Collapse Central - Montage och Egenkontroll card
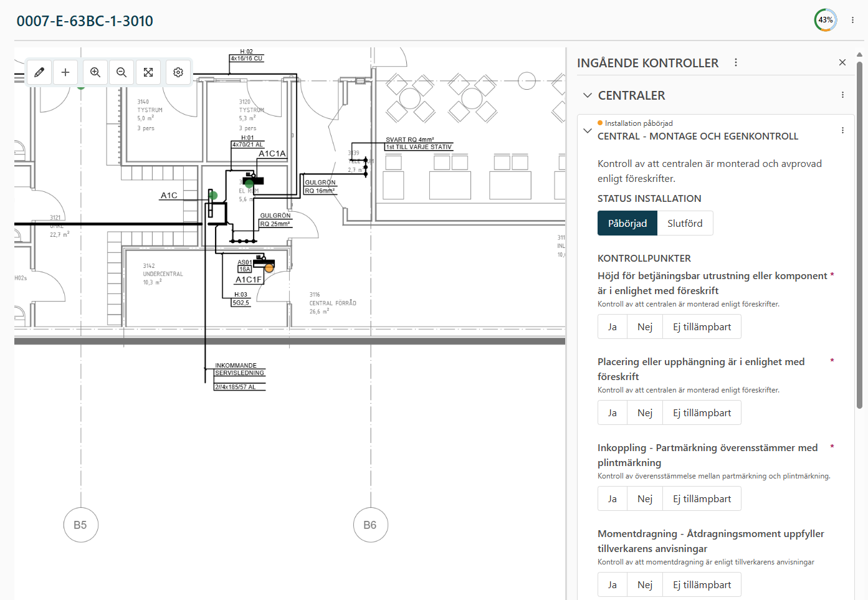 pos(587,131)
